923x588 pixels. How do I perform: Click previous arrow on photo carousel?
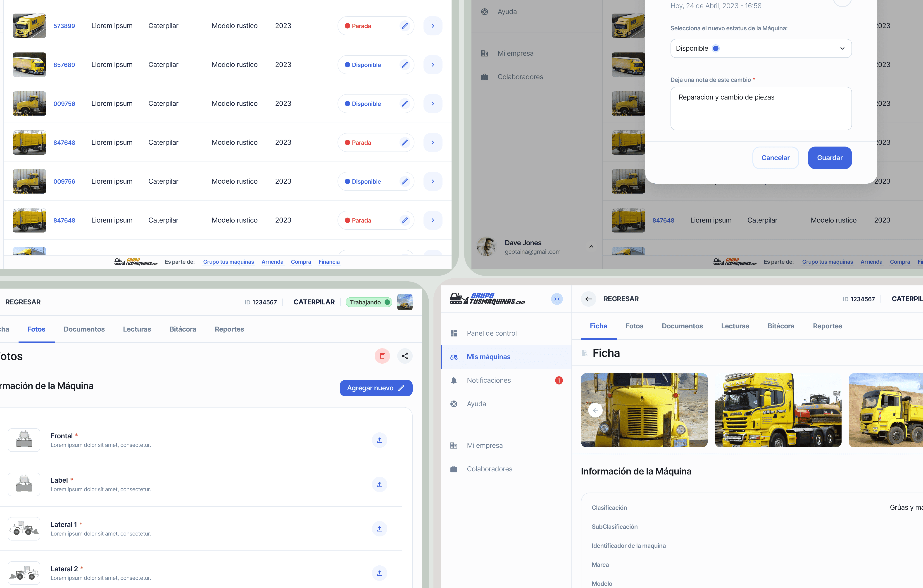click(595, 410)
